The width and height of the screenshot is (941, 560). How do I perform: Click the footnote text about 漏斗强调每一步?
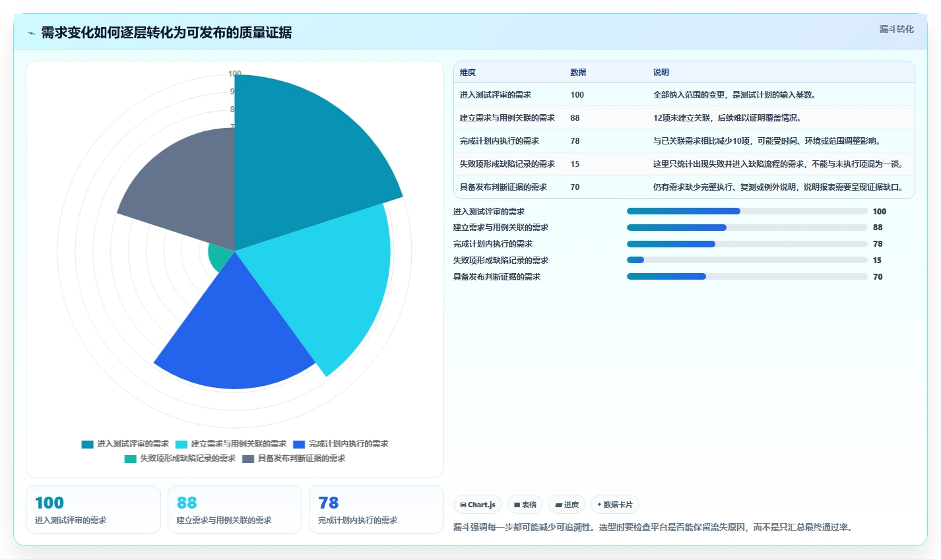pyautogui.click(x=654, y=528)
